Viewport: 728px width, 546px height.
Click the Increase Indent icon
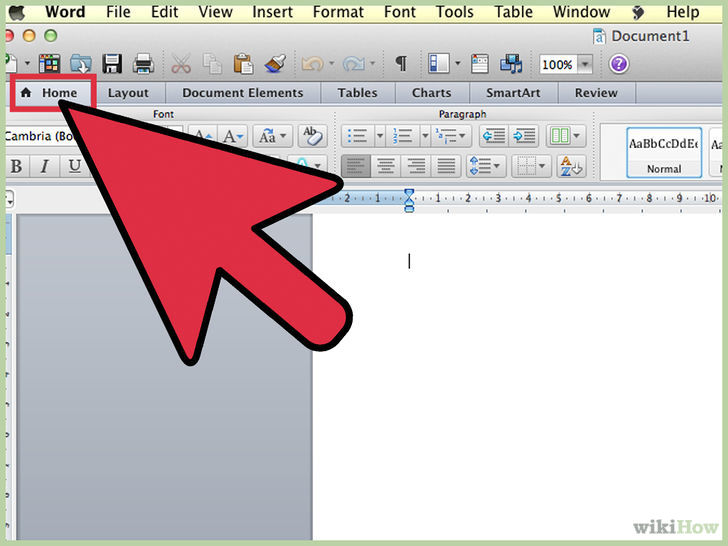[x=524, y=136]
